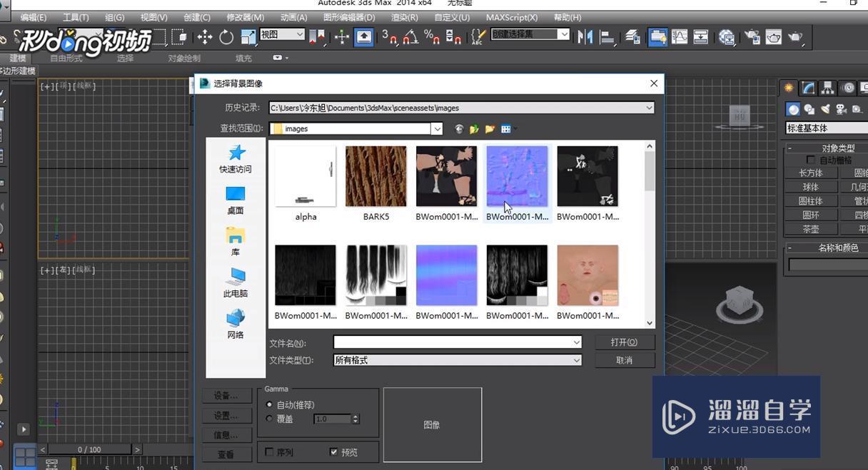Screen dimensions: 868x470
Task: Open the 查找范围 drop-down list
Action: 437,128
